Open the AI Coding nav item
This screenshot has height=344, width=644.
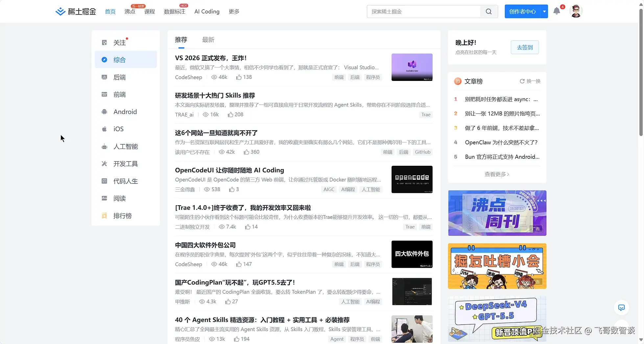[207, 12]
